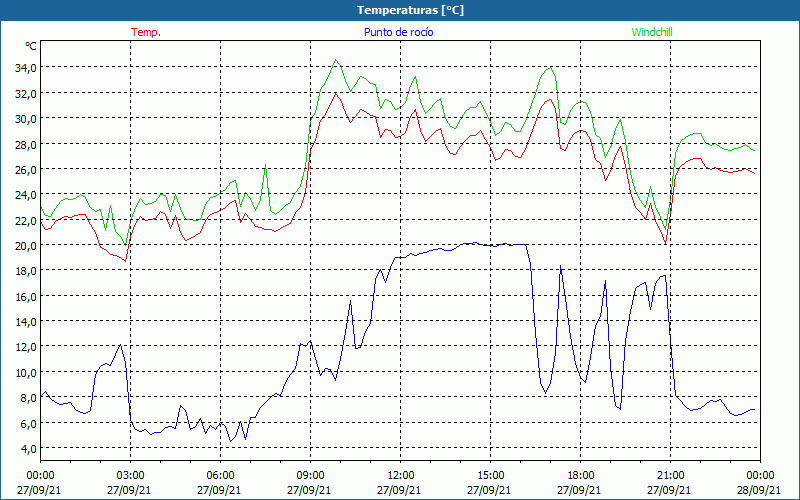800x500 pixels.
Task: Click the '28/09/21' date label
Action: 759,490
